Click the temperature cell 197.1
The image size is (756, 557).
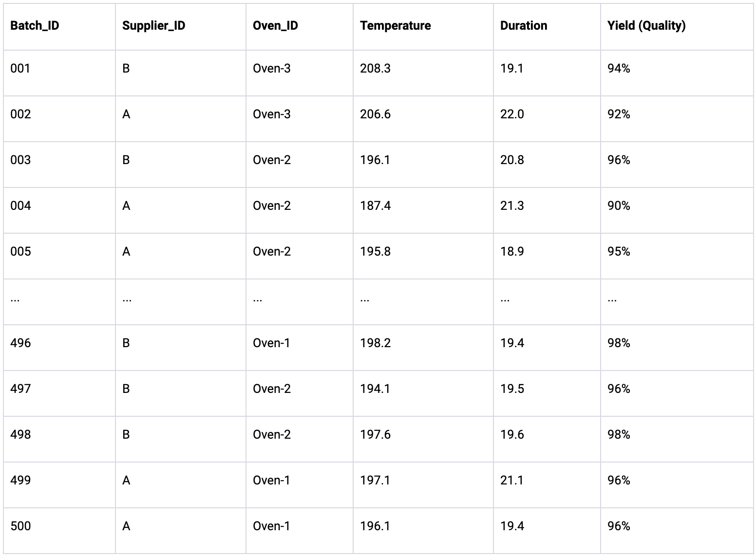click(375, 481)
